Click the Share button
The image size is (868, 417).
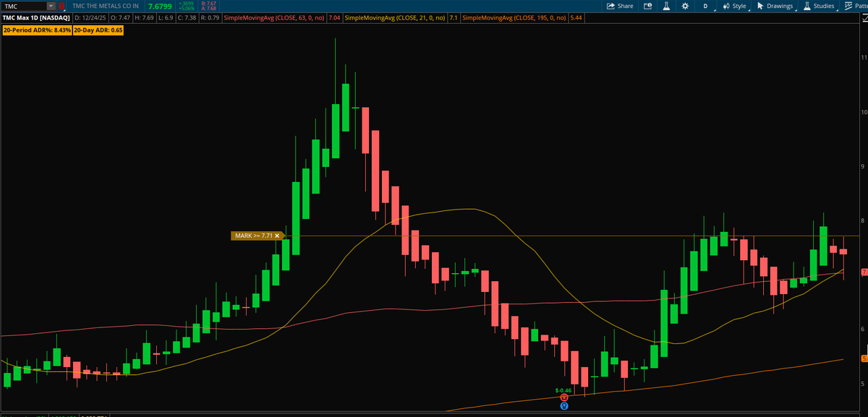[x=620, y=6]
